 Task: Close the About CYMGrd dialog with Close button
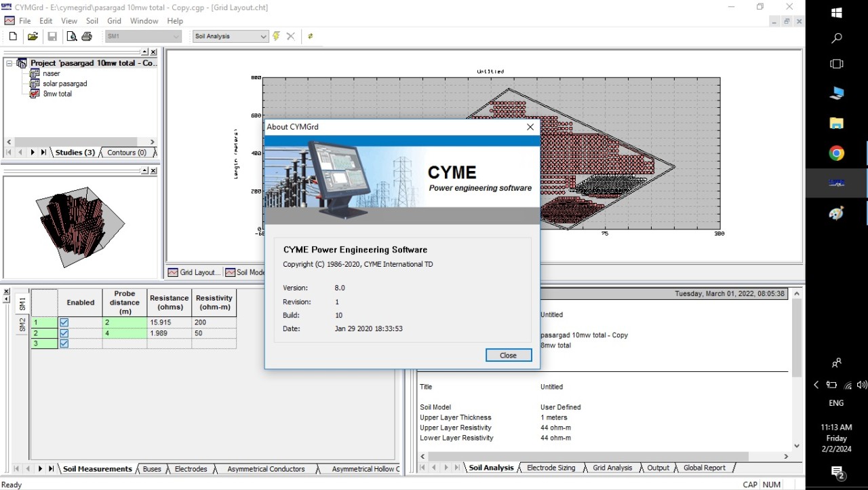tap(509, 355)
